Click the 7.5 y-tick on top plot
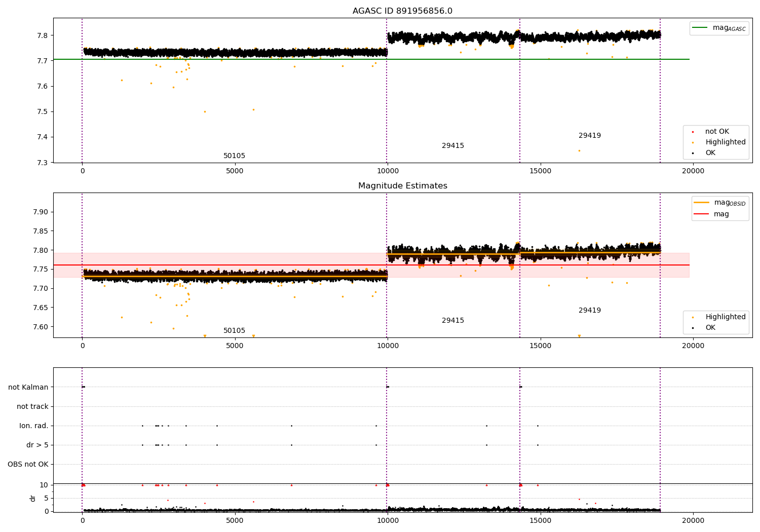This screenshot has height=532, width=760. (43, 112)
